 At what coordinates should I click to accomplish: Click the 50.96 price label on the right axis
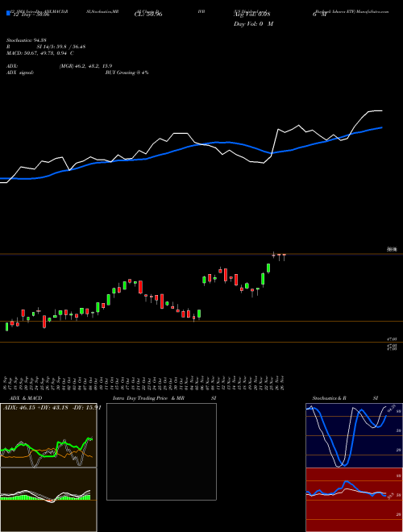point(392,249)
